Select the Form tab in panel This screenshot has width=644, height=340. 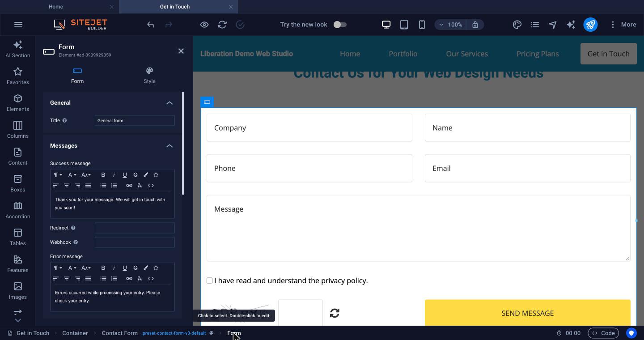[77, 75]
